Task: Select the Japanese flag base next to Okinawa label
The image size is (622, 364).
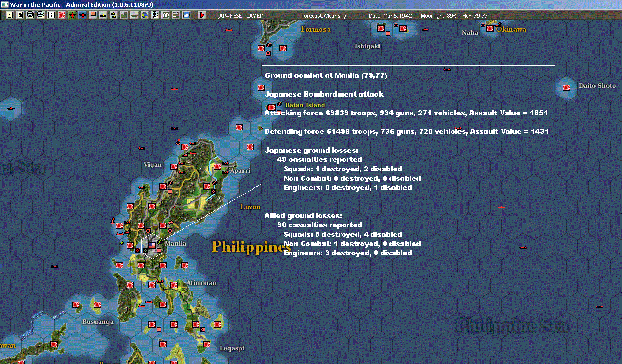Action: [x=490, y=29]
